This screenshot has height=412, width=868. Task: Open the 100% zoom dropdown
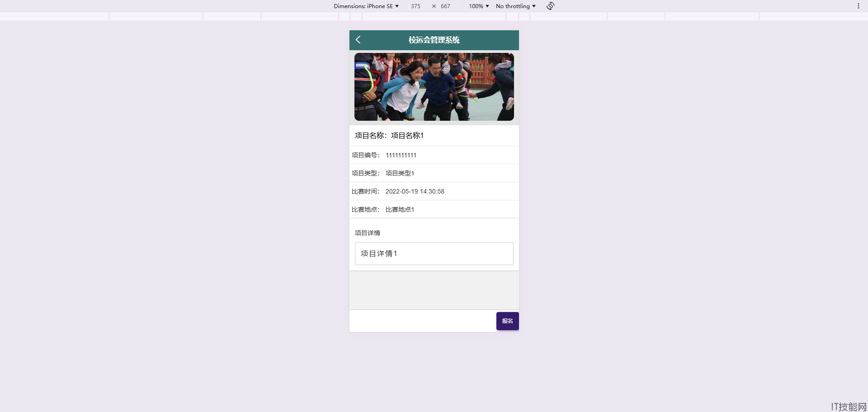(x=479, y=6)
